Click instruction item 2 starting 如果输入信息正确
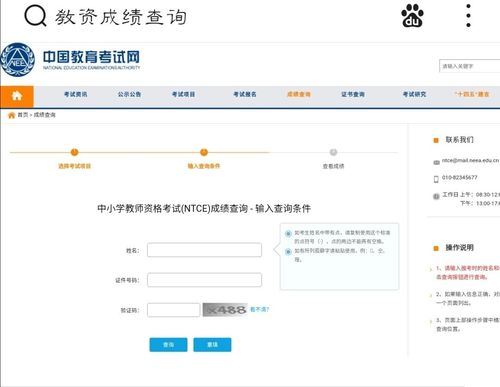The image size is (500, 387). [468, 299]
